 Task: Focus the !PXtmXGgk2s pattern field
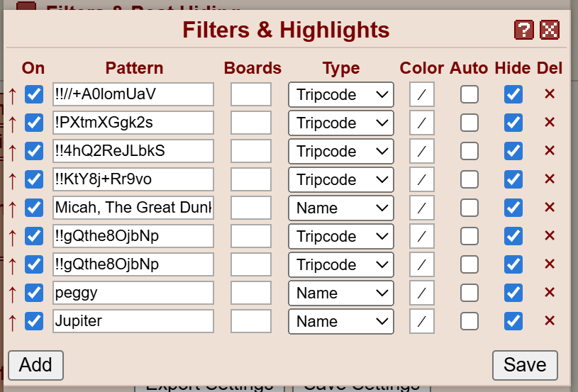click(x=133, y=123)
